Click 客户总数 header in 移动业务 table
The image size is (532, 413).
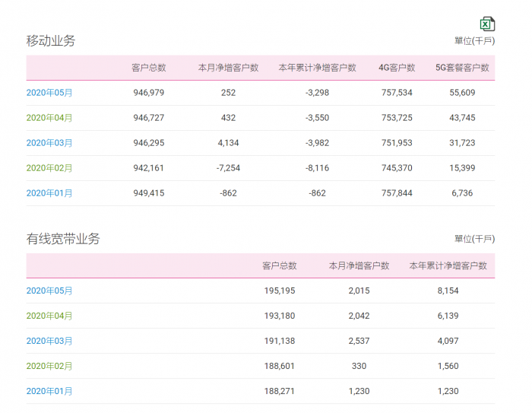coord(148,68)
